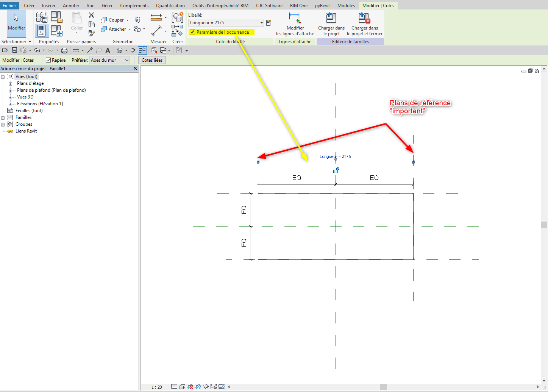Click Charger dans le projet icon
The width and height of the screenshot is (548, 392).
[331, 24]
